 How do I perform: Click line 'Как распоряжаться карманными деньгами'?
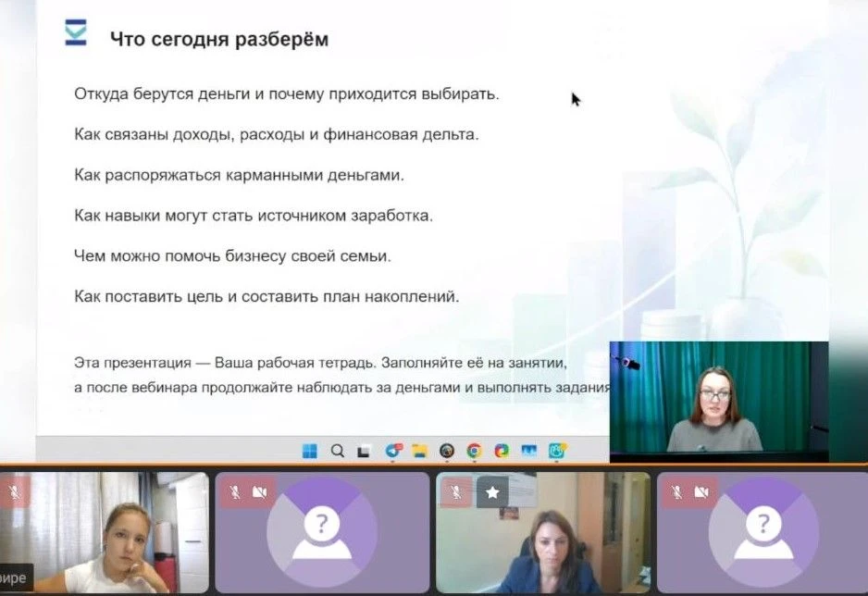[239, 175]
